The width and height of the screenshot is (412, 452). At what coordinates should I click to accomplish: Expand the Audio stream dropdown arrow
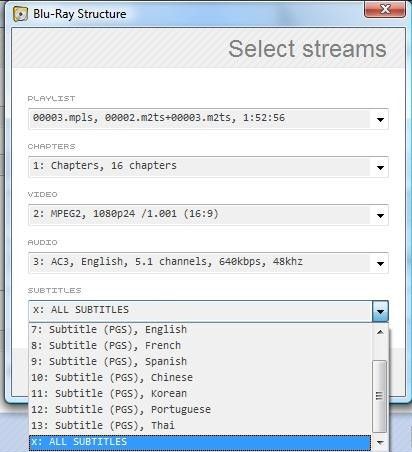pos(380,263)
